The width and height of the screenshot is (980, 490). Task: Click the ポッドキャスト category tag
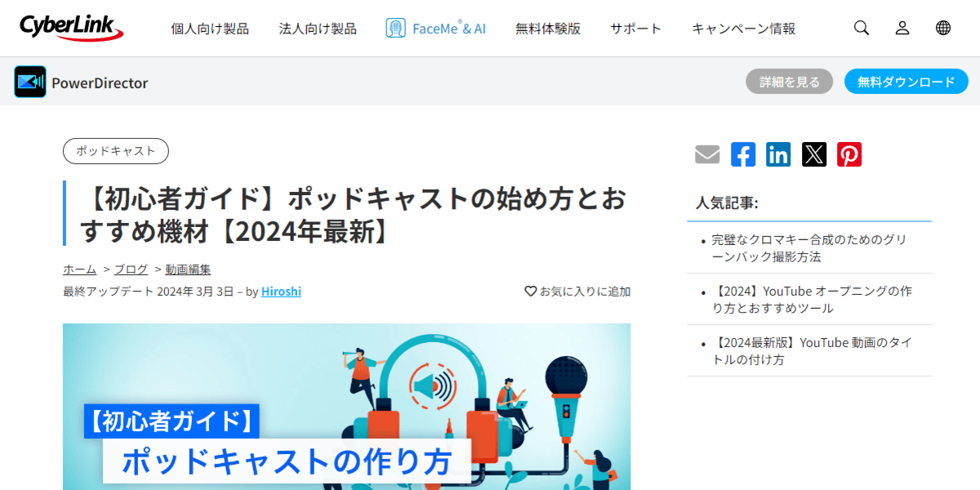tap(116, 151)
